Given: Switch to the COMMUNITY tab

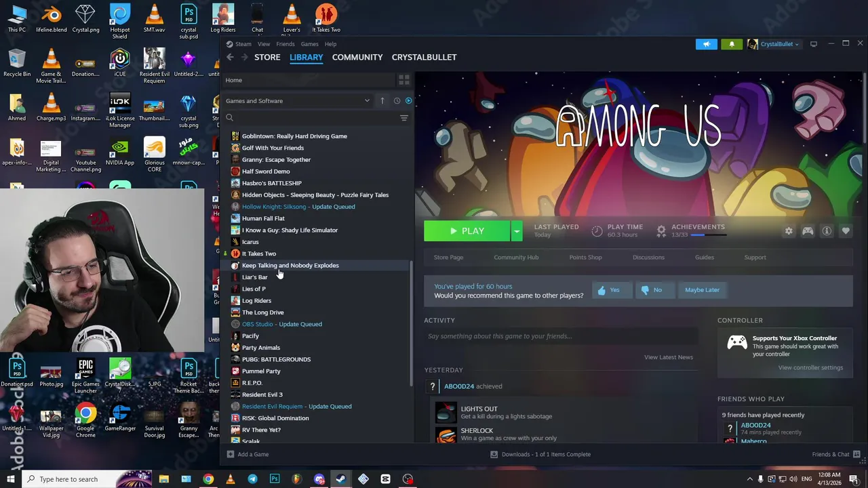Looking at the screenshot, I should click(357, 57).
